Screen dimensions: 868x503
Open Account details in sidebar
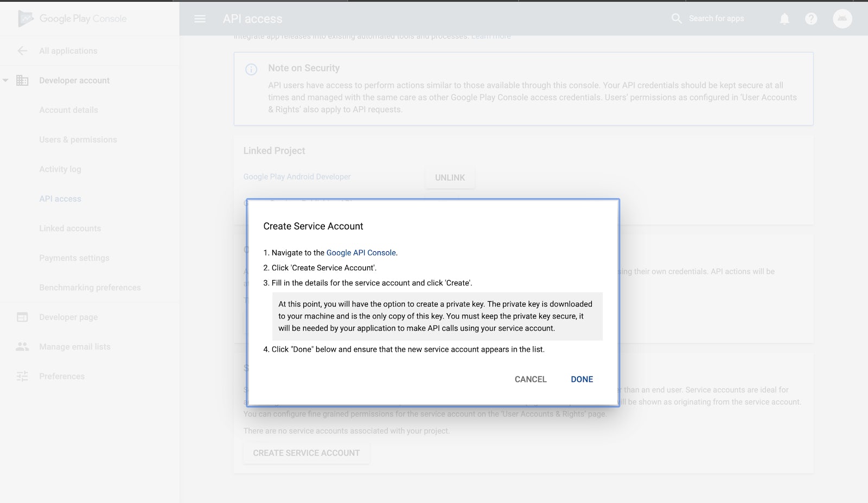[68, 110]
